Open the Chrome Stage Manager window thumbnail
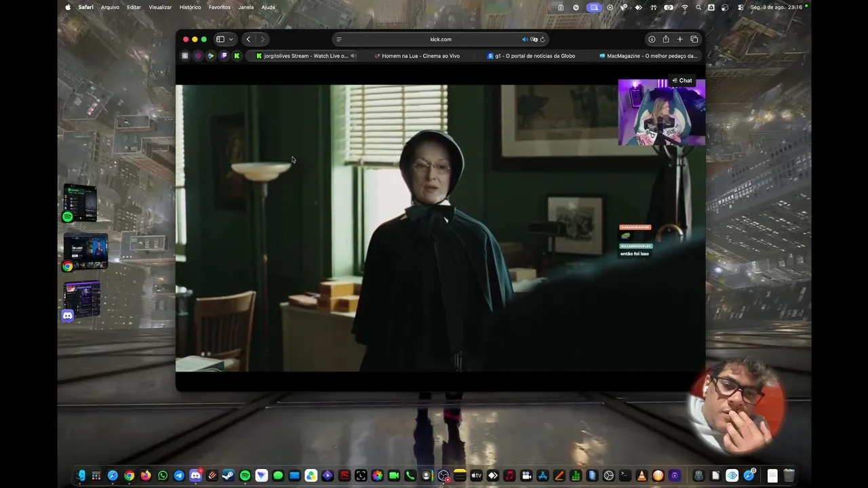 click(x=85, y=251)
